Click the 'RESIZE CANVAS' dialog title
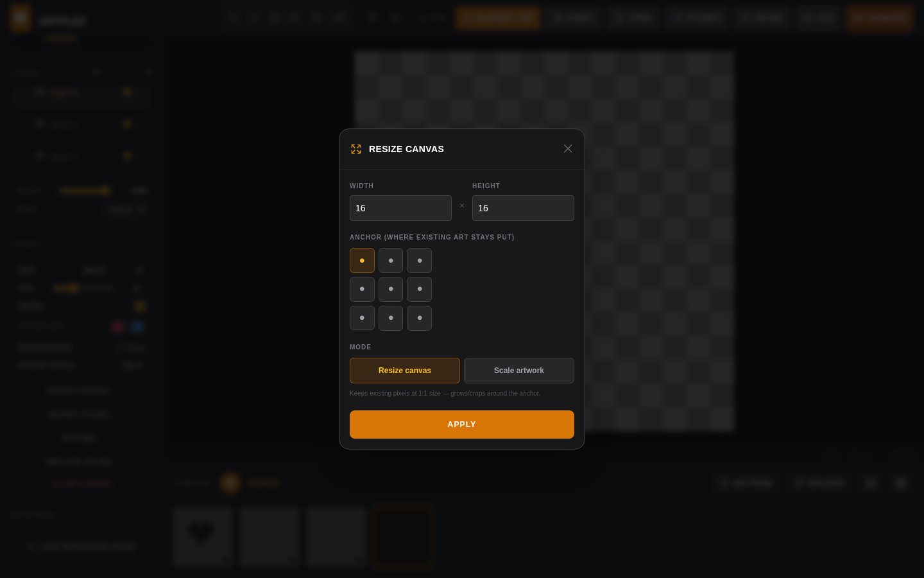Image resolution: width=924 pixels, height=578 pixels. (406, 149)
